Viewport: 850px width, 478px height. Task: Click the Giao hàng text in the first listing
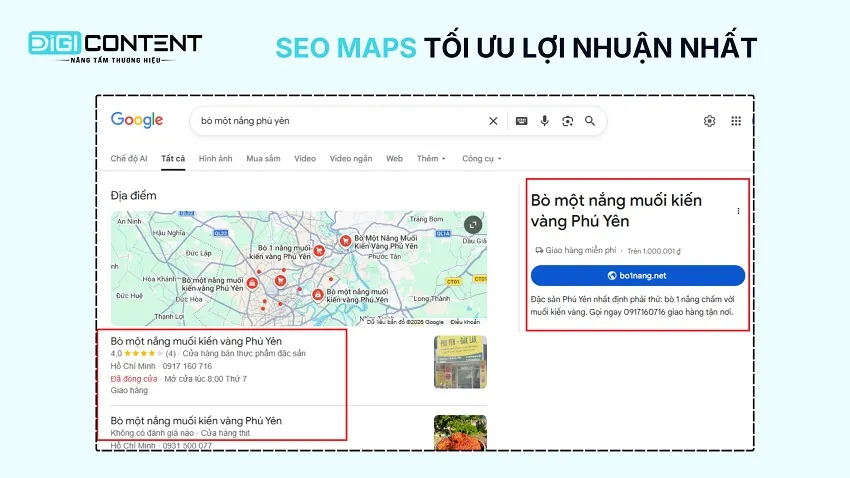129,390
